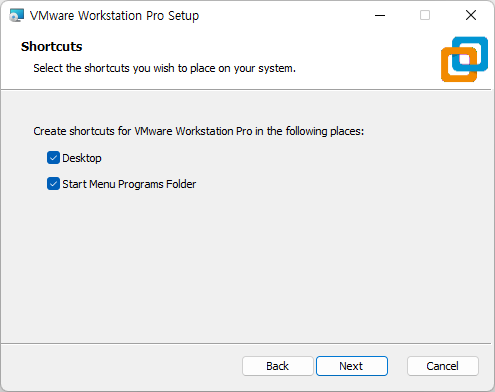The image size is (495, 392).
Task: Click the 'Select the shortcuts' description text
Action: click(x=164, y=68)
